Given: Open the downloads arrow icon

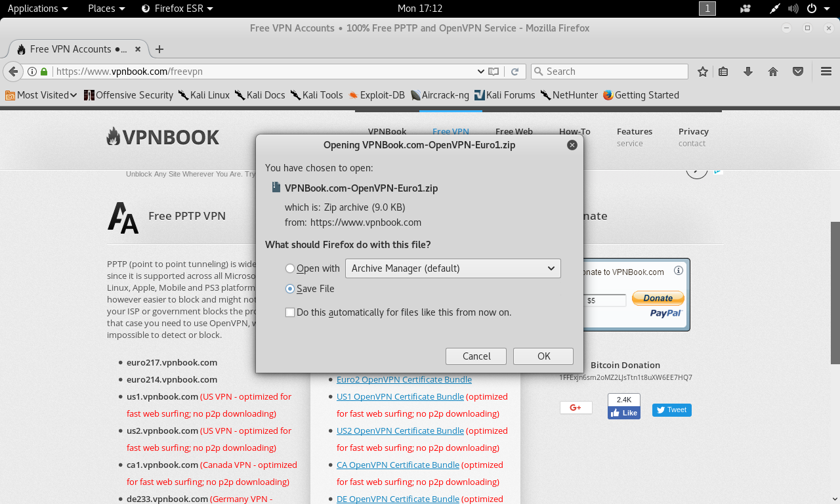Looking at the screenshot, I should click(747, 72).
